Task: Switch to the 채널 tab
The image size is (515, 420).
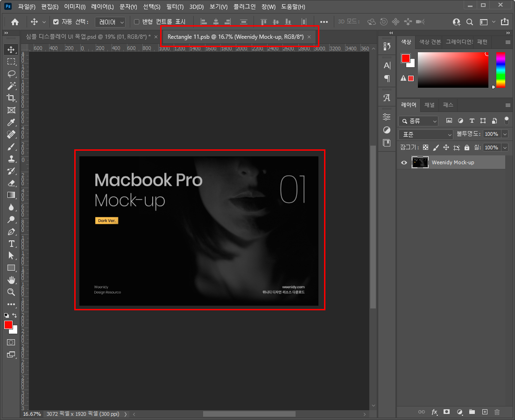Action: [429, 105]
